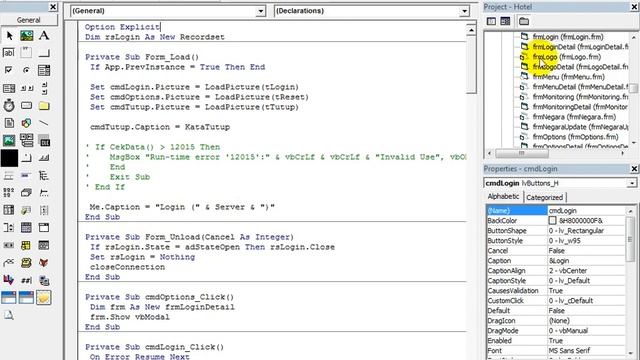Place cursor on Option Explicit line
This screenshot has width=640, height=360.
[122, 27]
